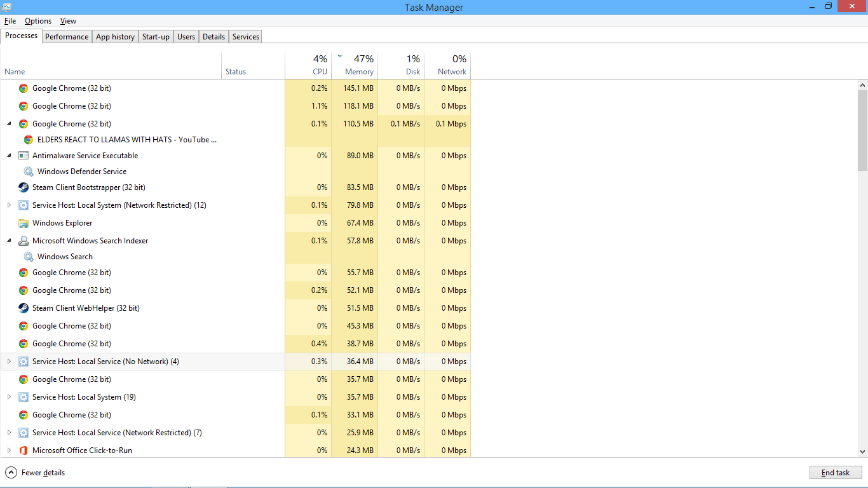Click the Task Manager title bar icon
The image size is (868, 488).
[6, 7]
